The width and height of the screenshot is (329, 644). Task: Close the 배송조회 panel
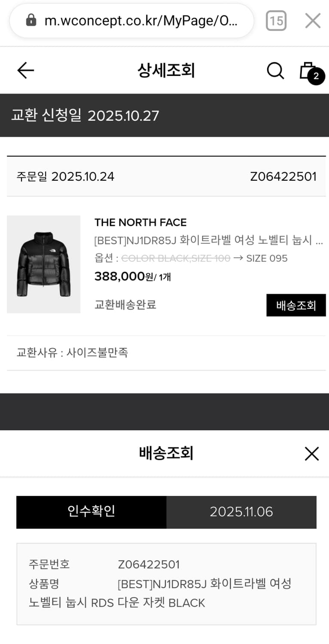[x=311, y=453]
